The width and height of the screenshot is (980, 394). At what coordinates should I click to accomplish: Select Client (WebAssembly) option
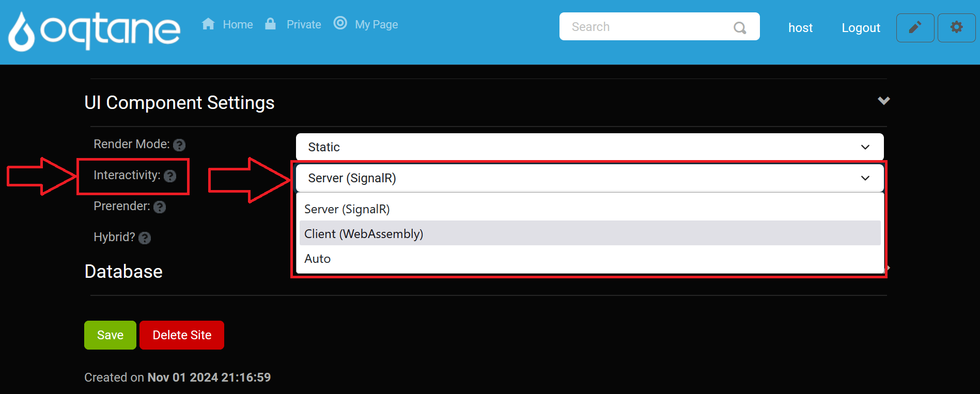[589, 233]
